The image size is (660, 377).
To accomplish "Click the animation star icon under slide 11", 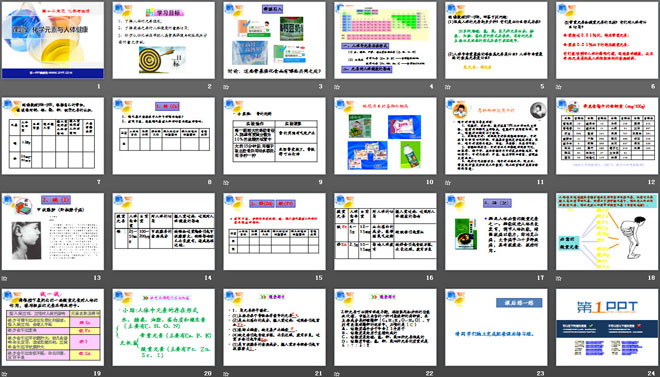I will pos(448,183).
